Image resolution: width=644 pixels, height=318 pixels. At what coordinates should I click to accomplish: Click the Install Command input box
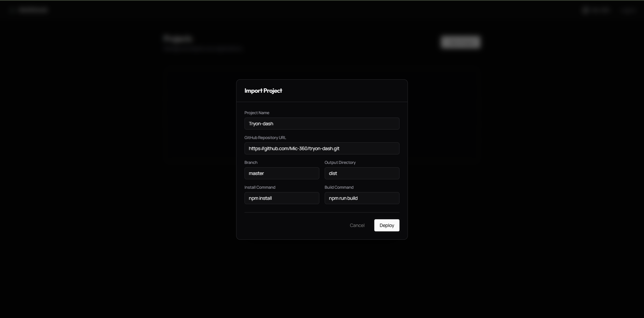281,198
